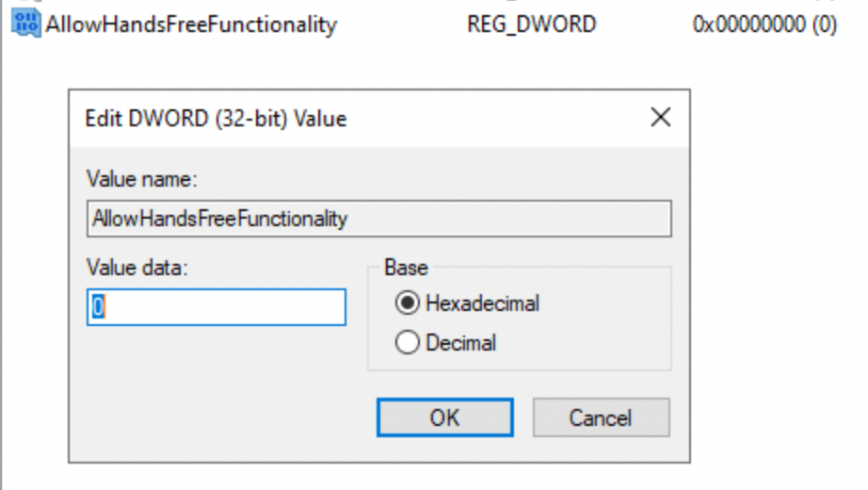
Task: Click the 0x00000000 (0) data cell
Action: pos(764,24)
